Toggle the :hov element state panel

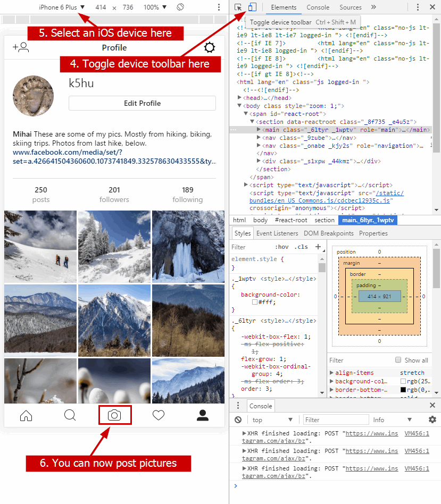coord(282,247)
